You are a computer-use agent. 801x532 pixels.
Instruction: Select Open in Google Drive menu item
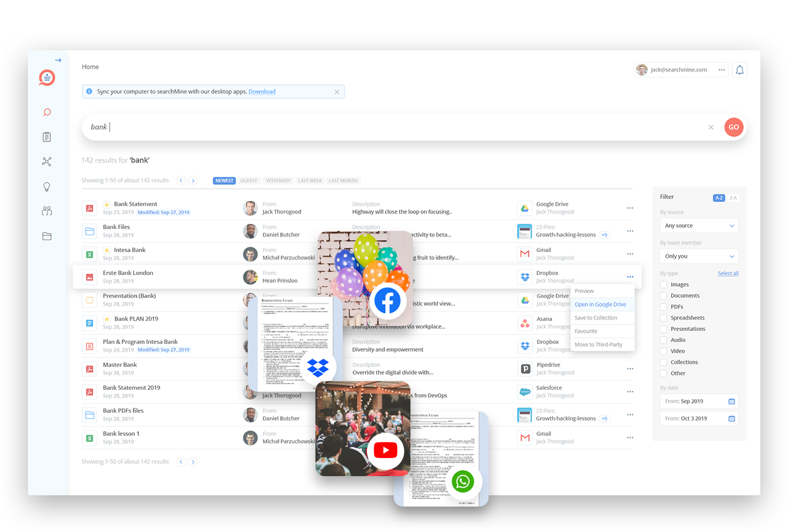click(602, 304)
